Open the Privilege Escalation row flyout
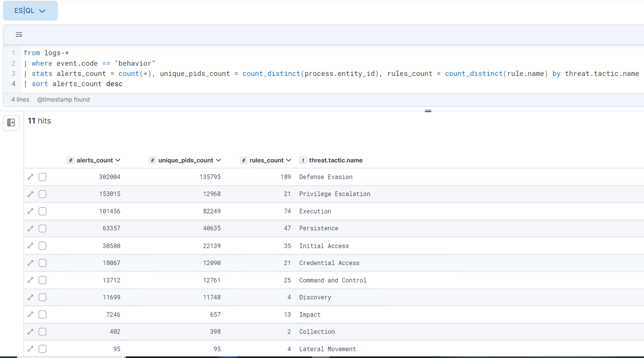This screenshot has height=358, width=644. pos(30,194)
